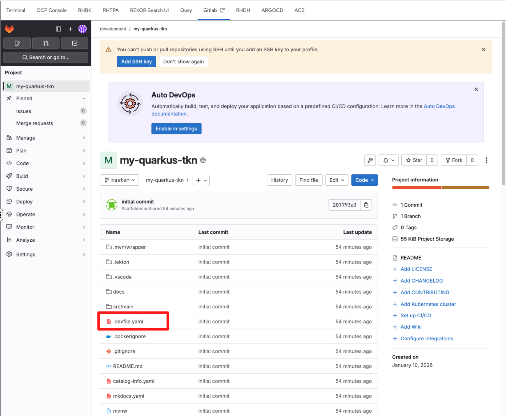Open the vertical ellipsis project actions menu

click(x=486, y=160)
